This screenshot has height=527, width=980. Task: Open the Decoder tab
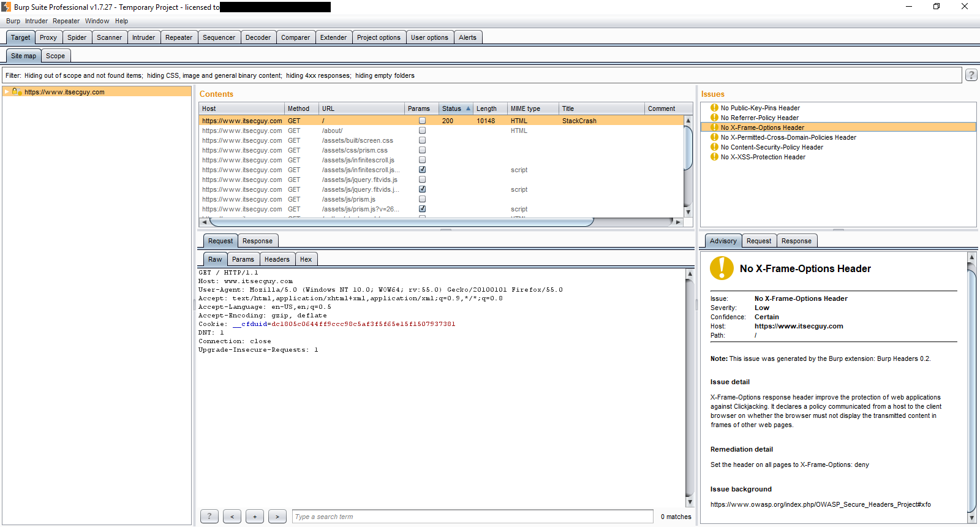(258, 37)
